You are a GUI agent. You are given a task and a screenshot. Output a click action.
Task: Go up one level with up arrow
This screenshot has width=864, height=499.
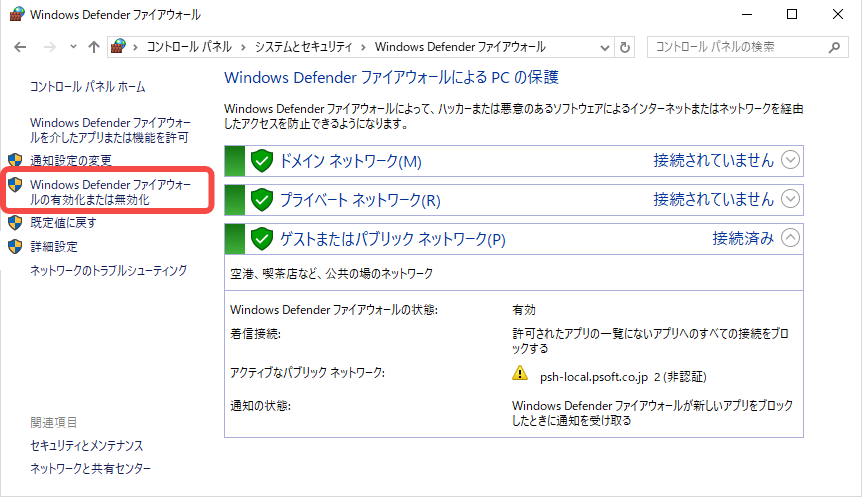coord(94,47)
